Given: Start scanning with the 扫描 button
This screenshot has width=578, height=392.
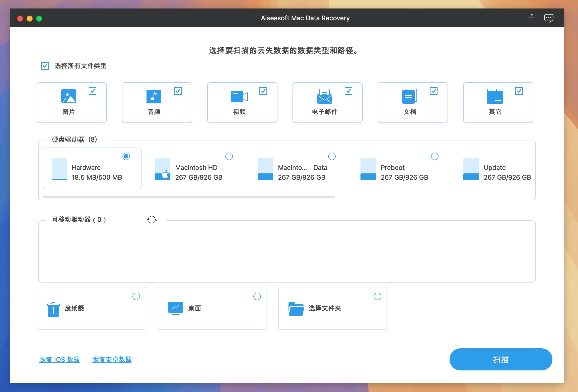Looking at the screenshot, I should coord(501,359).
